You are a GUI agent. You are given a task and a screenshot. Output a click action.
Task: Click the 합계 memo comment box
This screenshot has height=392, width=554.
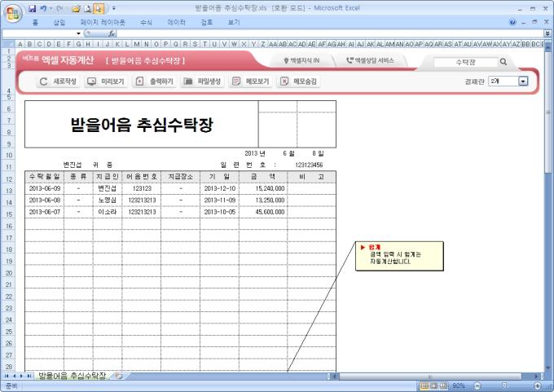tap(399, 256)
